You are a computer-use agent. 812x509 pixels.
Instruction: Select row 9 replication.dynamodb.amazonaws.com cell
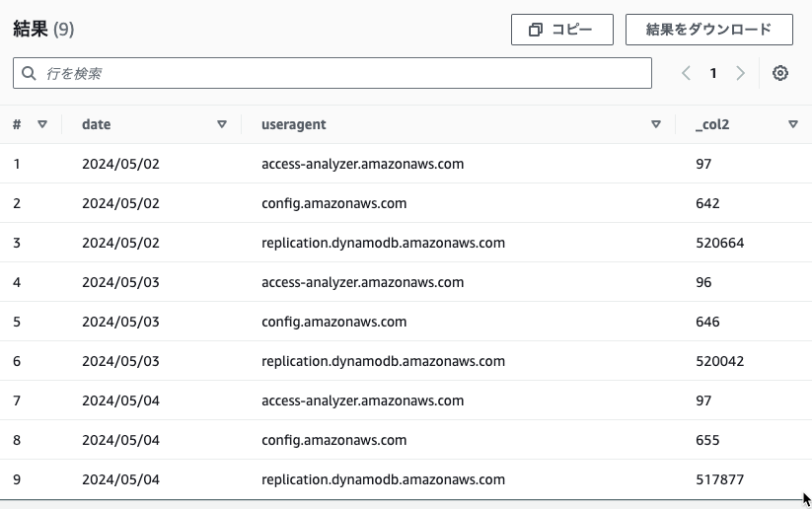tap(383, 479)
